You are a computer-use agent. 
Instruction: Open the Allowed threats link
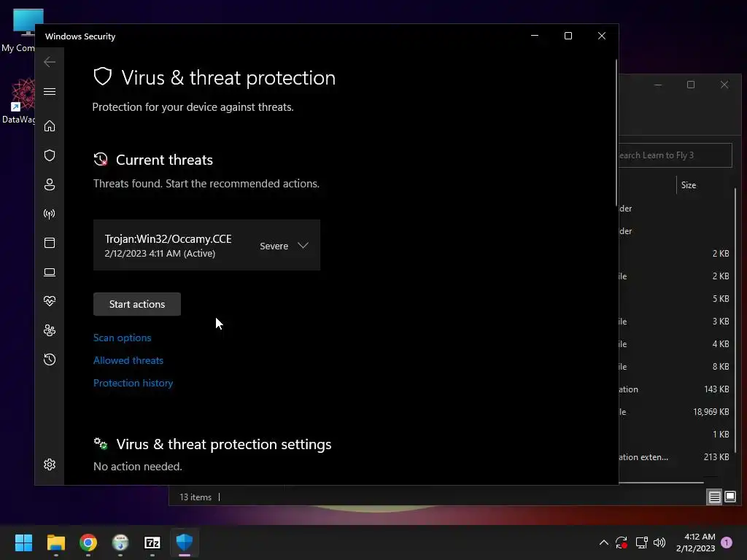click(128, 360)
